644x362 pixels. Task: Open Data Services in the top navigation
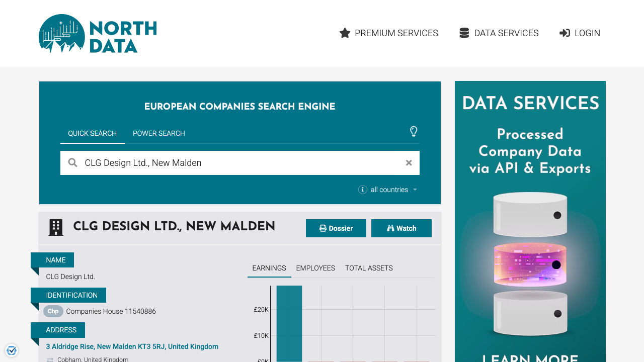tap(499, 33)
